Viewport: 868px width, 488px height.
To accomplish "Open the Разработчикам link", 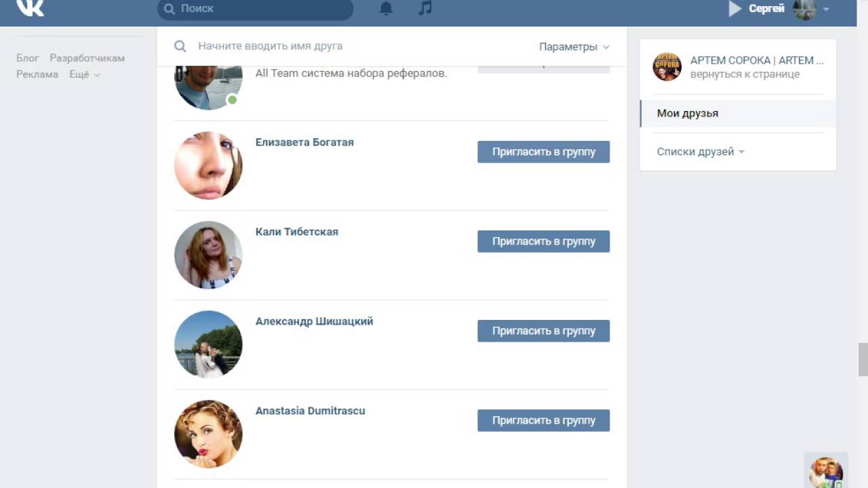I will point(87,58).
